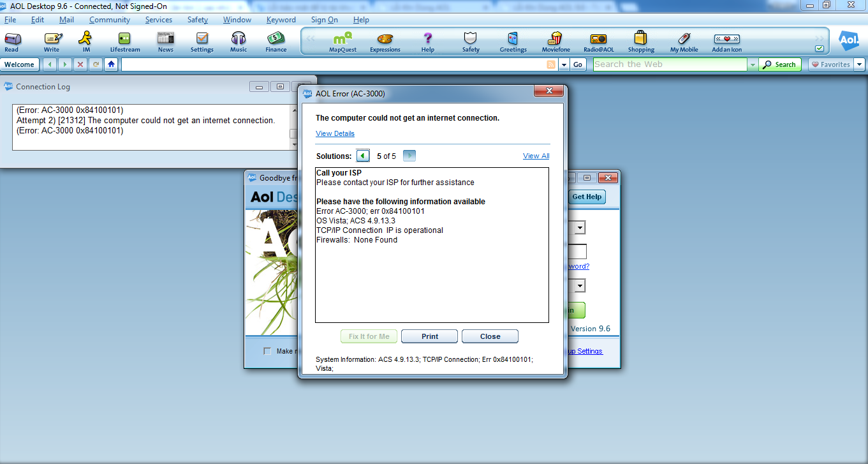
Task: Click the "TCP/IP Connection IP is operational" line
Action: click(379, 230)
